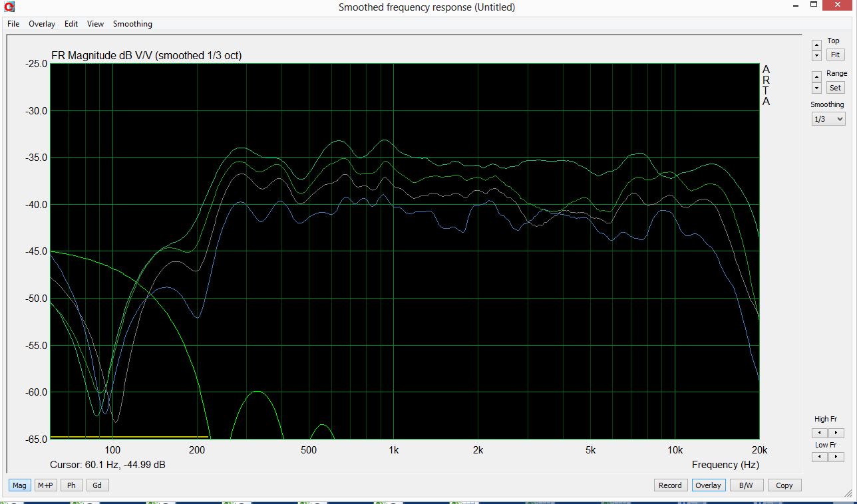
Task: Click the '-25.0' dB axis label
Action: [x=37, y=64]
